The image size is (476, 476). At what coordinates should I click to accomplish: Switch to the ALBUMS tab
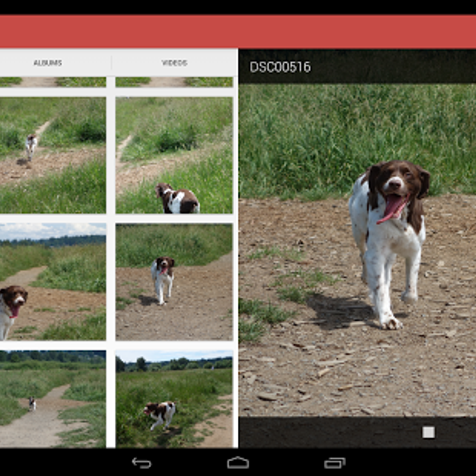point(48,63)
